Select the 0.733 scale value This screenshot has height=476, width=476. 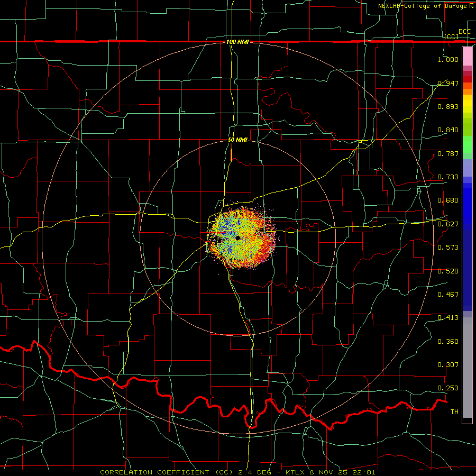coord(448,177)
